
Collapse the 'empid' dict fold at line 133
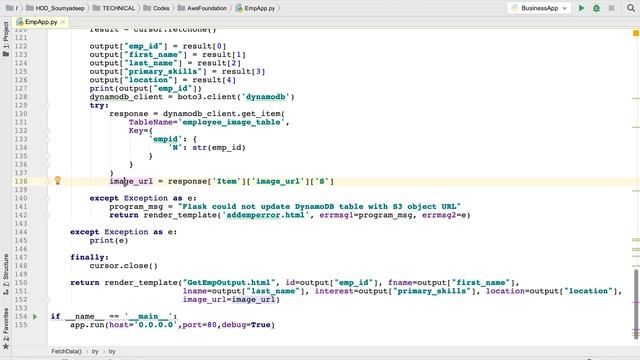click(47, 140)
